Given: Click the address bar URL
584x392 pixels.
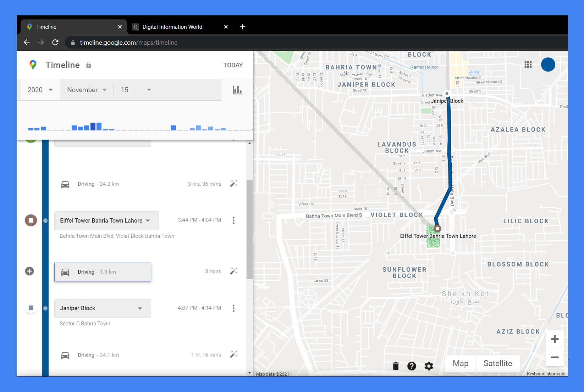Looking at the screenshot, I should [x=128, y=43].
